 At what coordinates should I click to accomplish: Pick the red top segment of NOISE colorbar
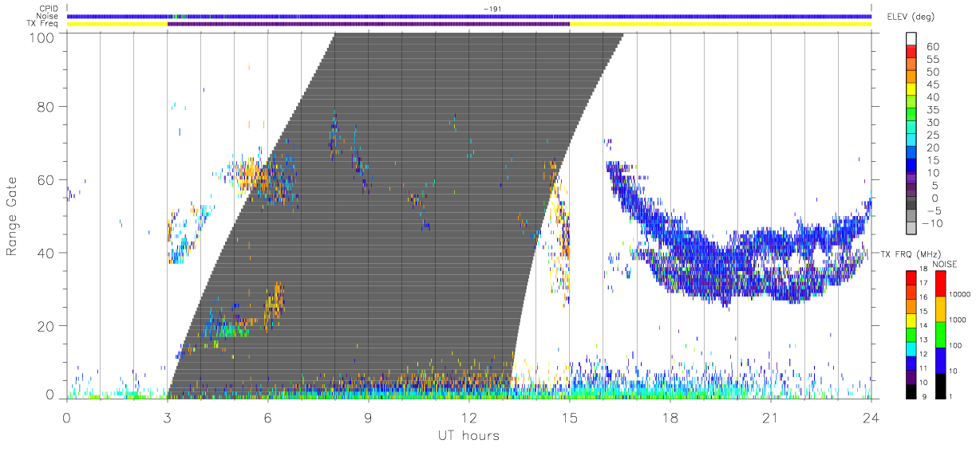pyautogui.click(x=940, y=284)
